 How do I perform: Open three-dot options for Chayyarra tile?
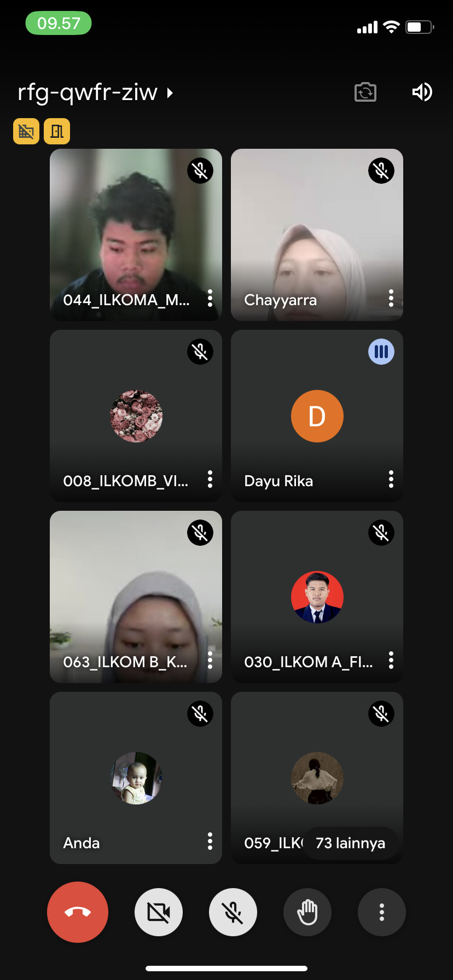point(391,298)
